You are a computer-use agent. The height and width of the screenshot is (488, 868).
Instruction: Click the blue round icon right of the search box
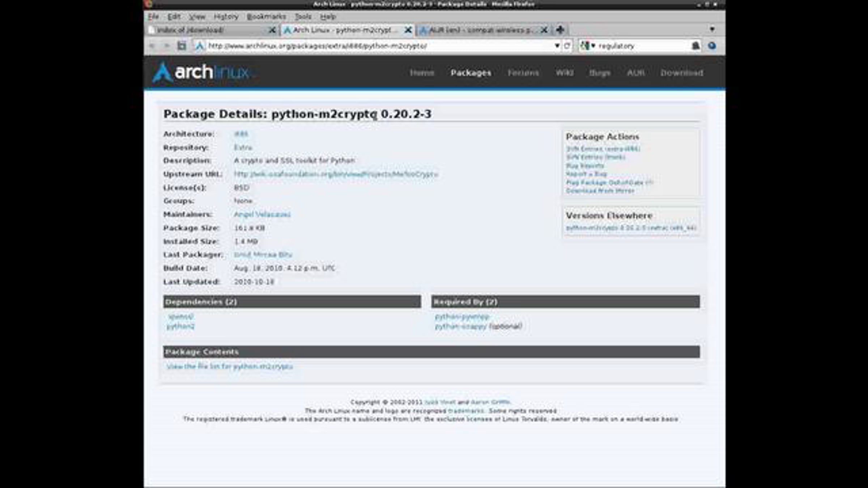(712, 46)
